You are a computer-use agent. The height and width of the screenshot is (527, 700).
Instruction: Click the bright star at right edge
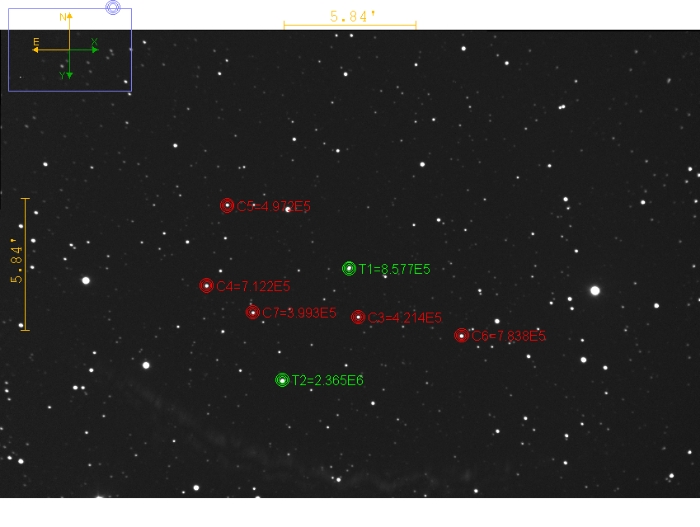tap(595, 290)
